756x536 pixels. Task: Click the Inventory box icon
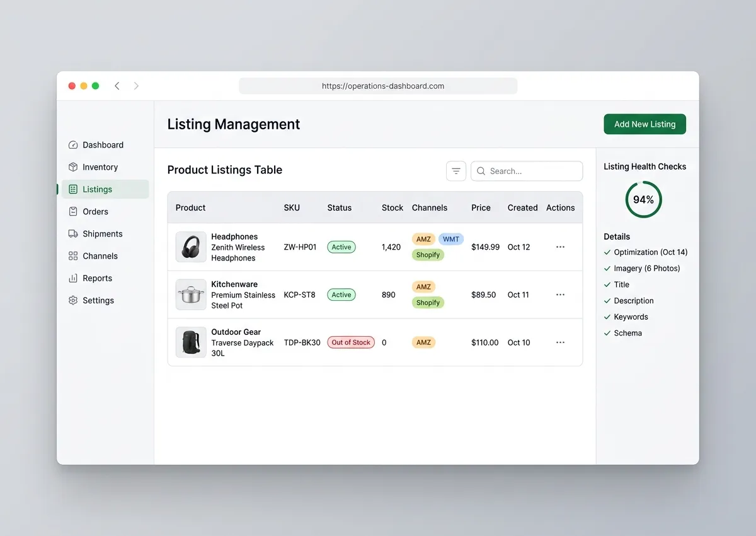73,167
